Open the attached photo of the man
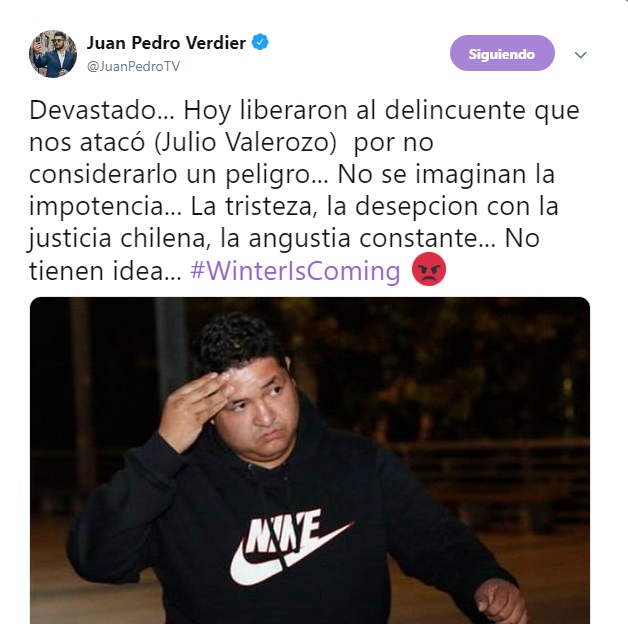 (310, 460)
